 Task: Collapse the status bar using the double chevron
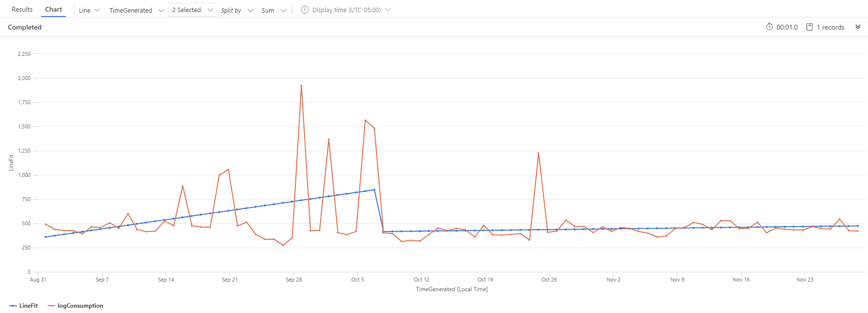857,27
